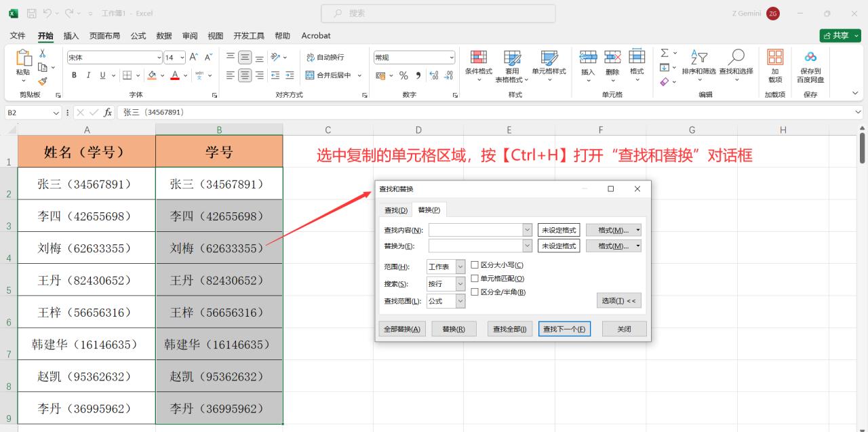Click Add-ins (加载项) icon
Viewport: 868px width, 432px height.
point(775,66)
